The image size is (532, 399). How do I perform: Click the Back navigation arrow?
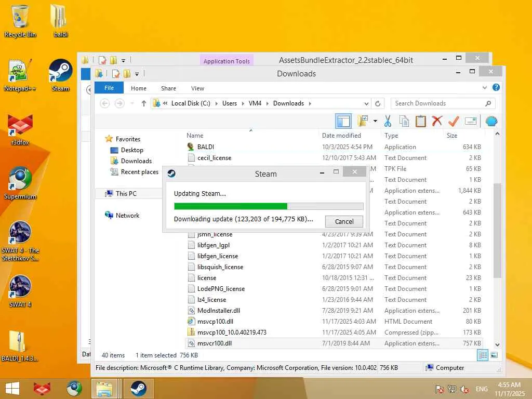pyautogui.click(x=105, y=103)
